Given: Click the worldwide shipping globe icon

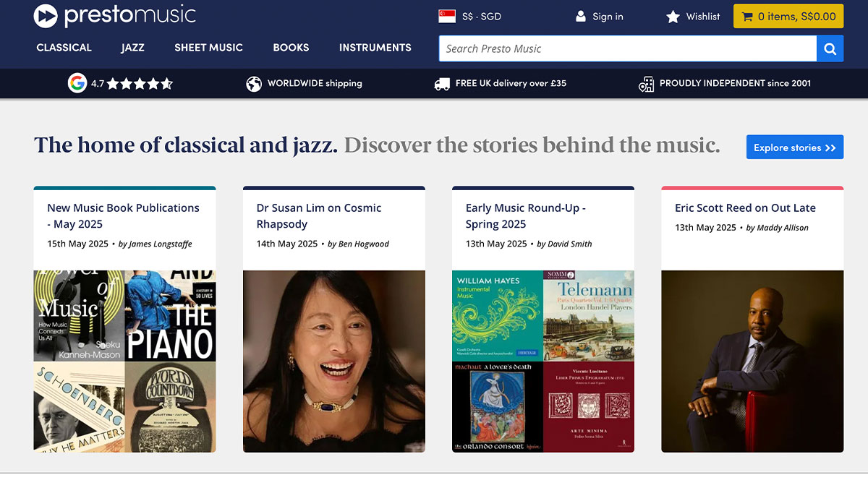Looking at the screenshot, I should point(254,84).
